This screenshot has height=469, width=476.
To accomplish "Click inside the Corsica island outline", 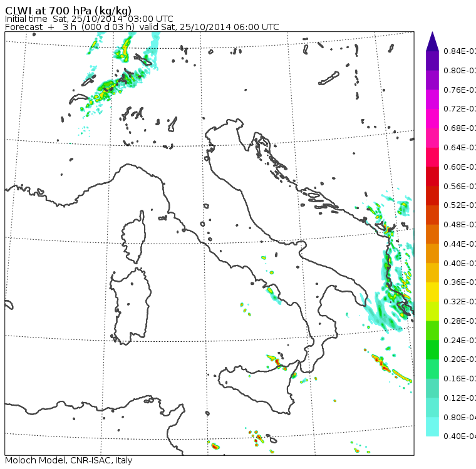I will (x=135, y=237).
